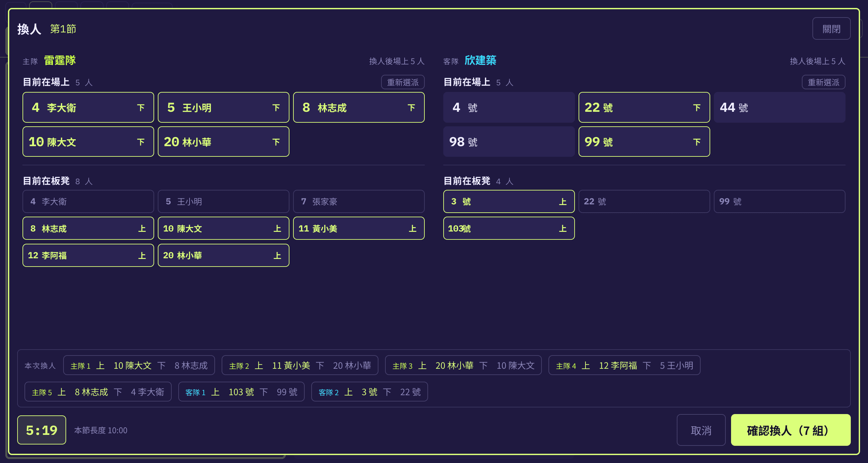This screenshot has height=463, width=868.
Task: Toggle bench player 20 林小華 going on
Action: (223, 255)
